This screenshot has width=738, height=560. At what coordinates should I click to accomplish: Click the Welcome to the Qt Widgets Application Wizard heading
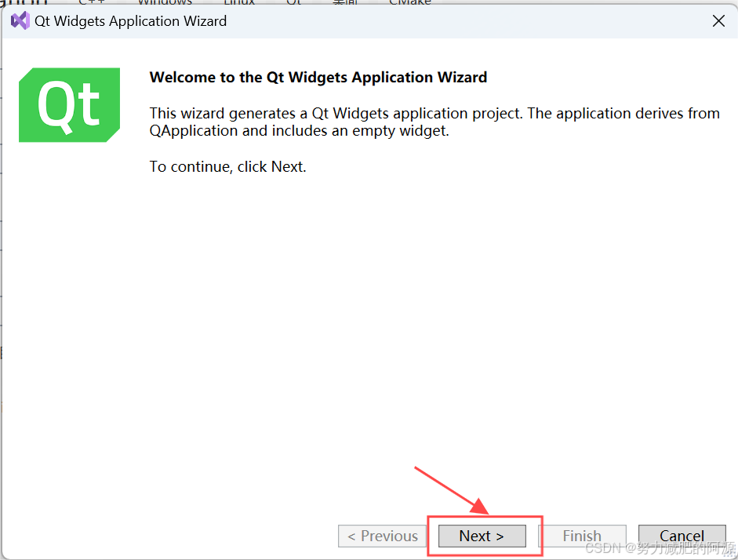coord(318,77)
